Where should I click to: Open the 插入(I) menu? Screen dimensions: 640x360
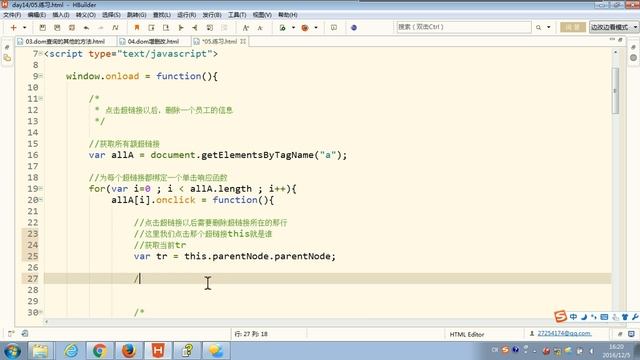pyautogui.click(x=61, y=15)
